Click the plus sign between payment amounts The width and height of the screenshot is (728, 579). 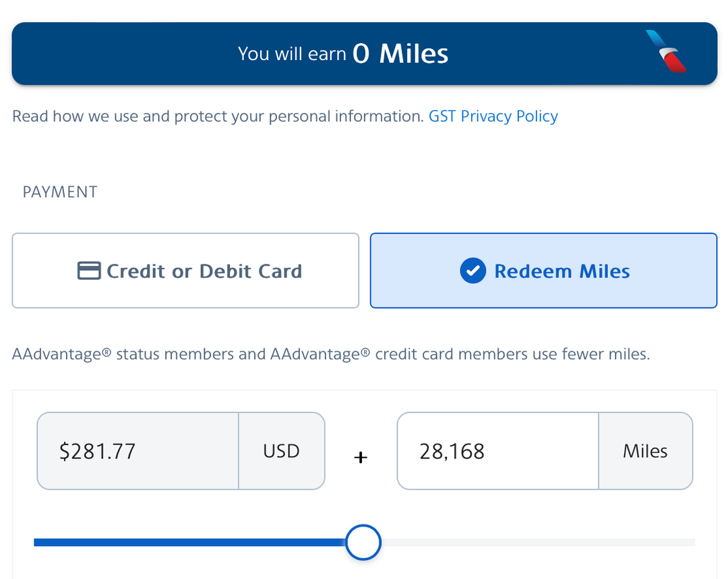point(361,458)
